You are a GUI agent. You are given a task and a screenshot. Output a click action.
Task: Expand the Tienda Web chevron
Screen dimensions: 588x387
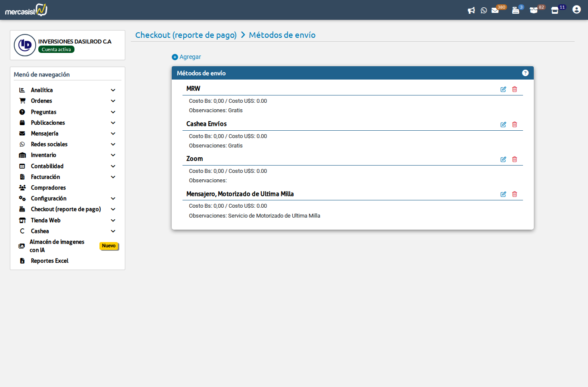[x=113, y=221]
